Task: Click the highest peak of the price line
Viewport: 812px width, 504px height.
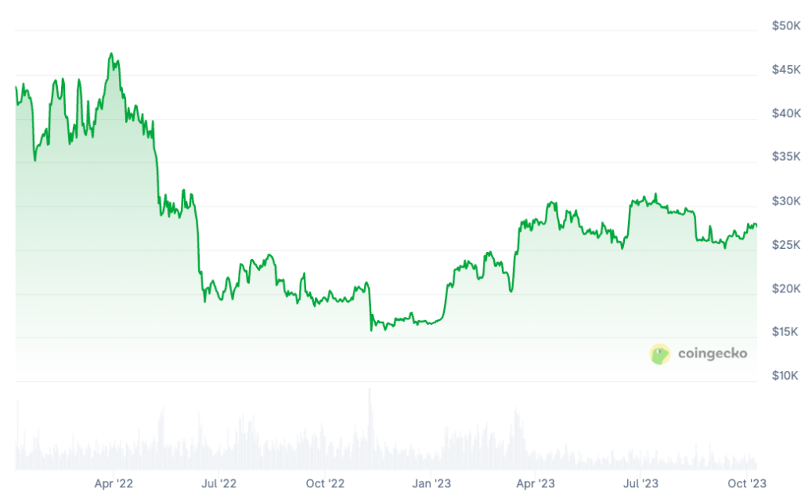Action: point(111,55)
